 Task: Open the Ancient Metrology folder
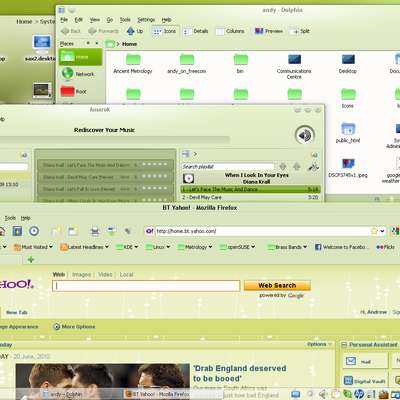click(133, 64)
